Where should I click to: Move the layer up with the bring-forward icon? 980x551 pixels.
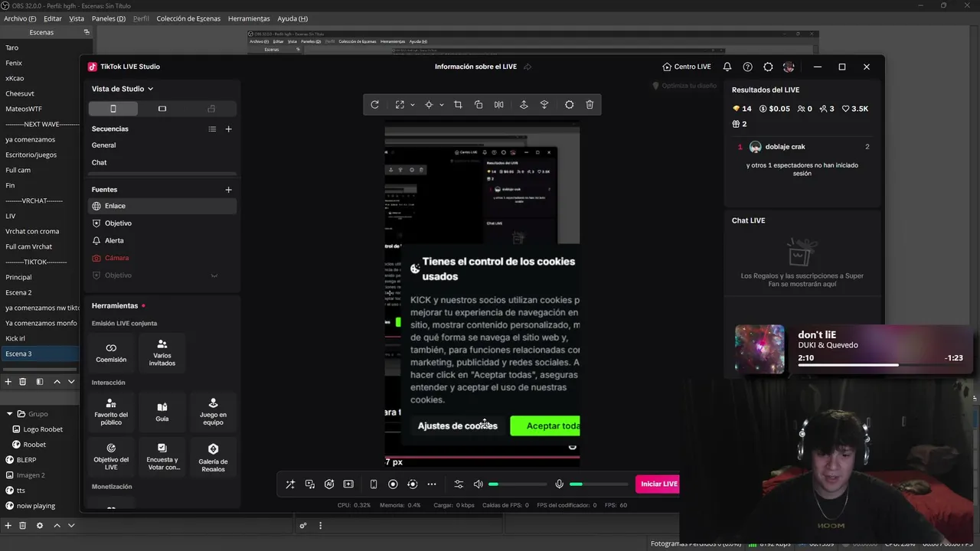(524, 105)
